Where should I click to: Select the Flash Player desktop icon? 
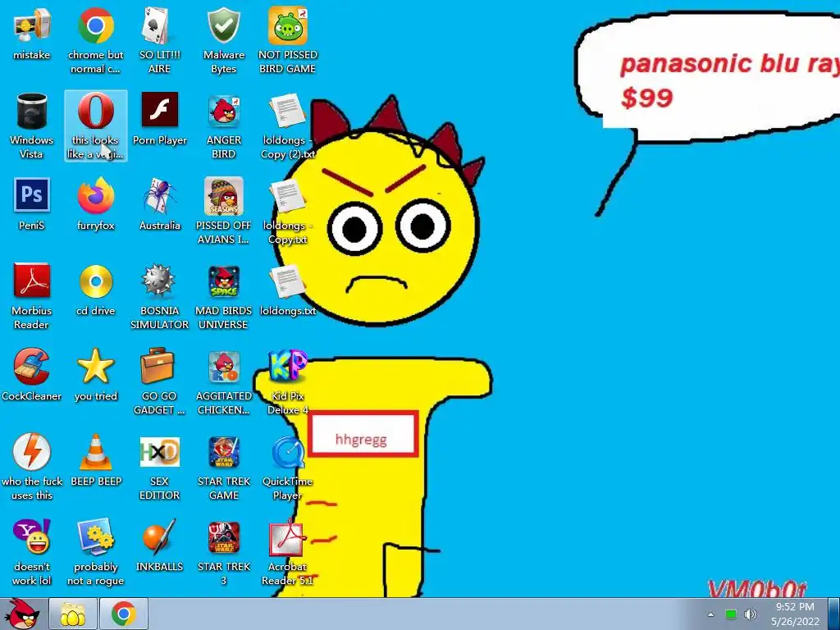159,110
